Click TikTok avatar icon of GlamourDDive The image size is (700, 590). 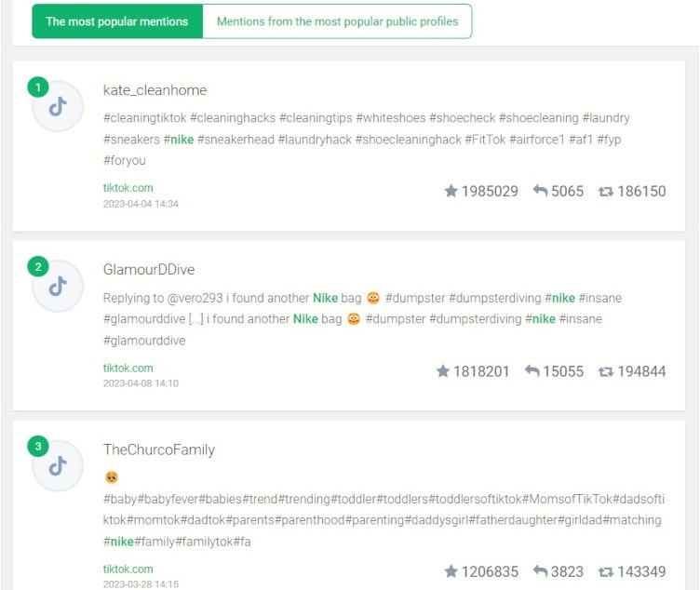click(58, 286)
